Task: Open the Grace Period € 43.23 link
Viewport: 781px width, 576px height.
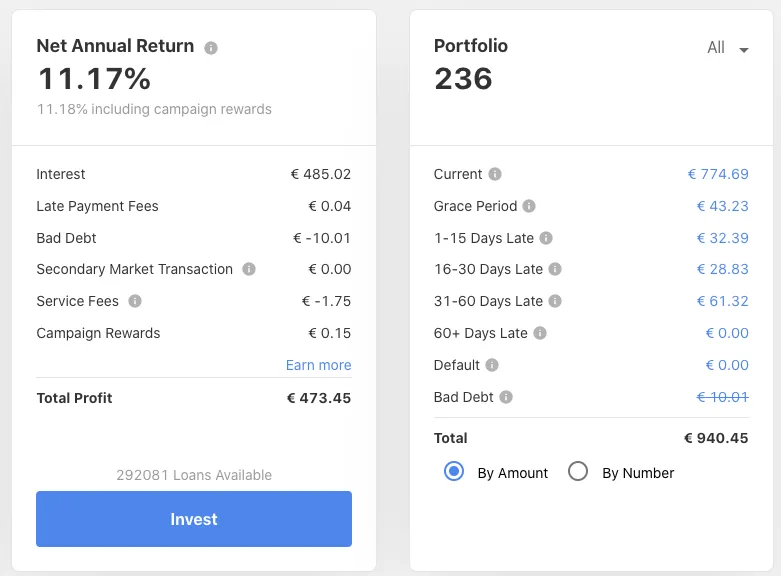Action: pyautogui.click(x=722, y=206)
